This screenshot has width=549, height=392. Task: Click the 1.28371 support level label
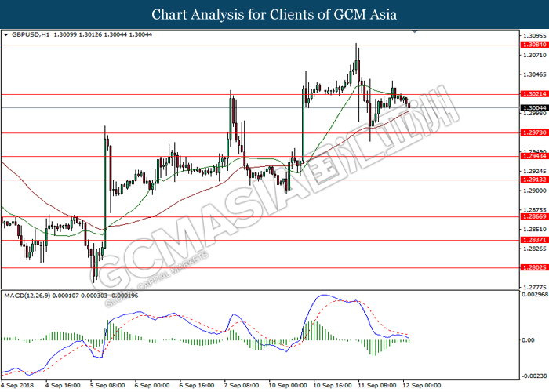(x=534, y=240)
